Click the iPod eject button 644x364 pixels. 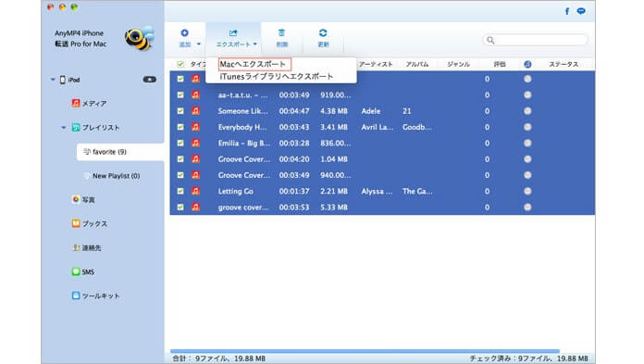pos(150,80)
